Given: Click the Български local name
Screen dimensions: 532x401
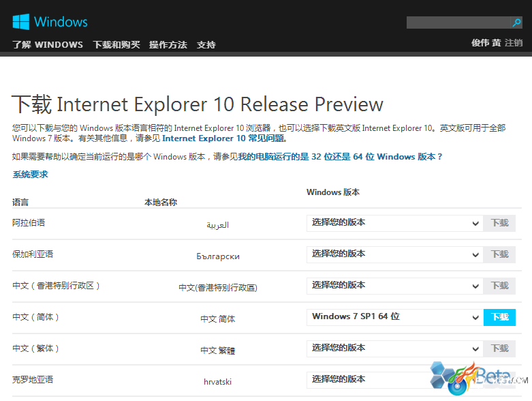Looking at the screenshot, I should [x=218, y=256].
